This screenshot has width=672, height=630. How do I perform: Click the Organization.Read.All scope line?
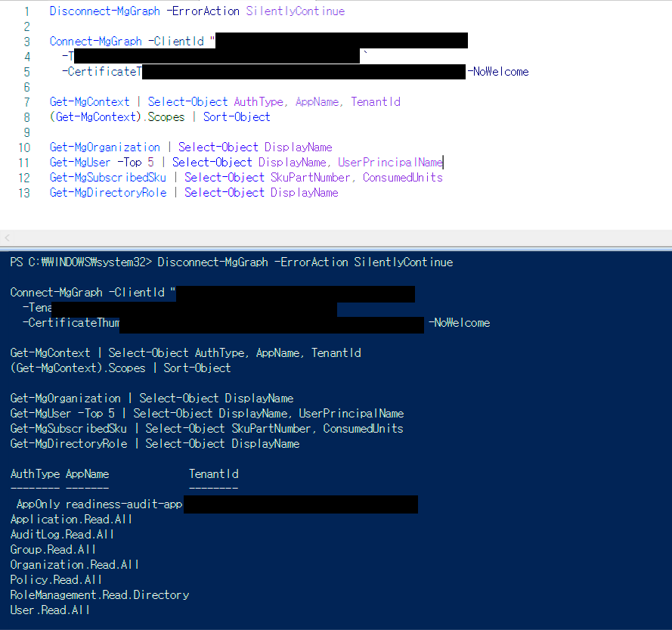(x=75, y=564)
